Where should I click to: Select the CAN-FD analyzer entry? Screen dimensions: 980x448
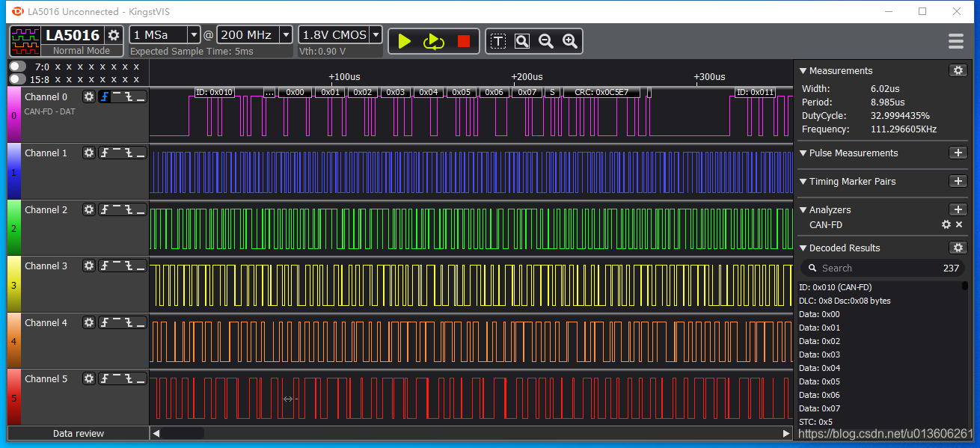coord(826,224)
